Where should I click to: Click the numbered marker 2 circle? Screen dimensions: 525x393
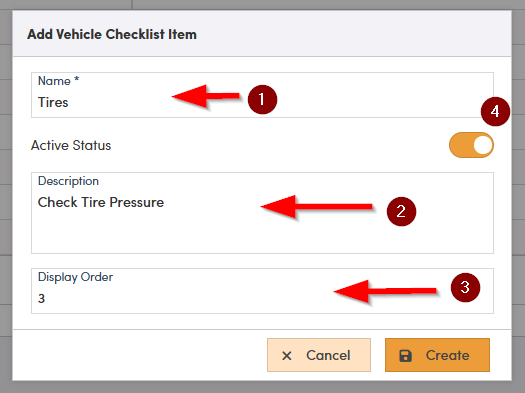coord(401,211)
